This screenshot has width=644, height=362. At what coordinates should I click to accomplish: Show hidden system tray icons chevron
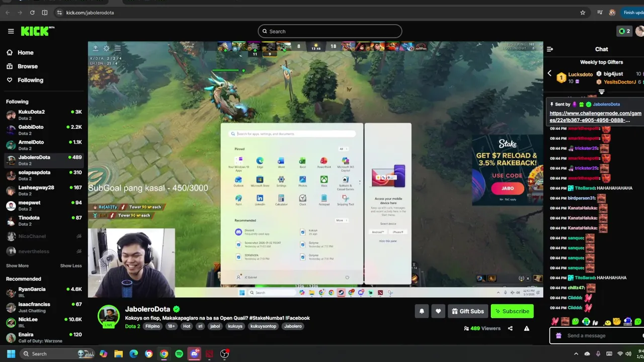click(x=576, y=354)
